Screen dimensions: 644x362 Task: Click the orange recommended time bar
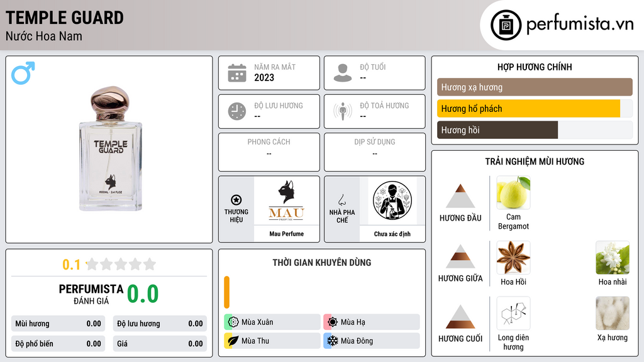coord(226,292)
